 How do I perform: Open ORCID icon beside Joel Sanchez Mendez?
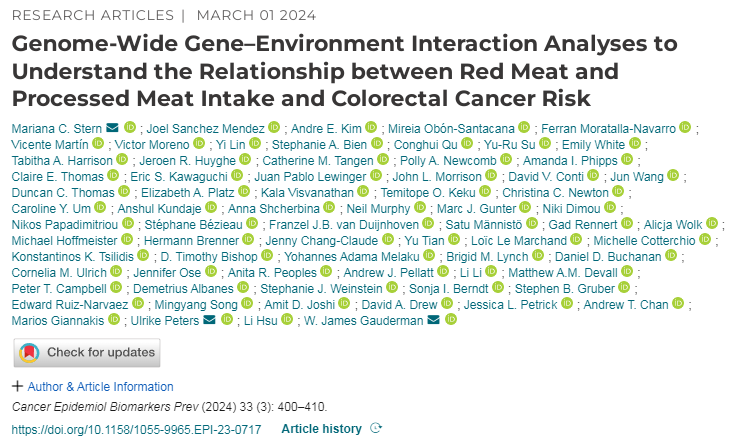(274, 127)
